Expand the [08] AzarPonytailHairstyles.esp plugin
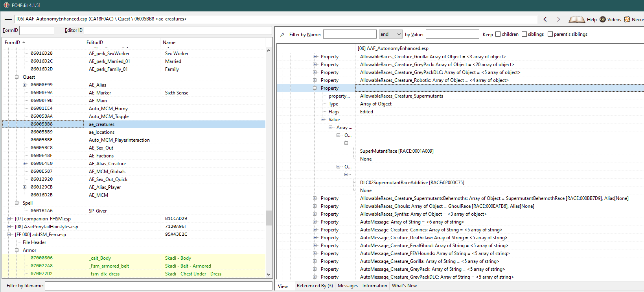644x292 pixels. (9, 227)
